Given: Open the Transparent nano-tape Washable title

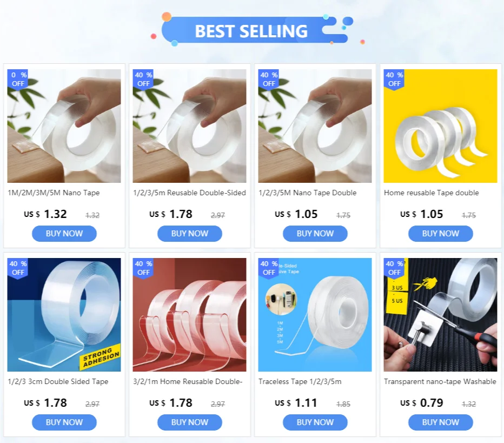Looking at the screenshot, I should tap(440, 381).
